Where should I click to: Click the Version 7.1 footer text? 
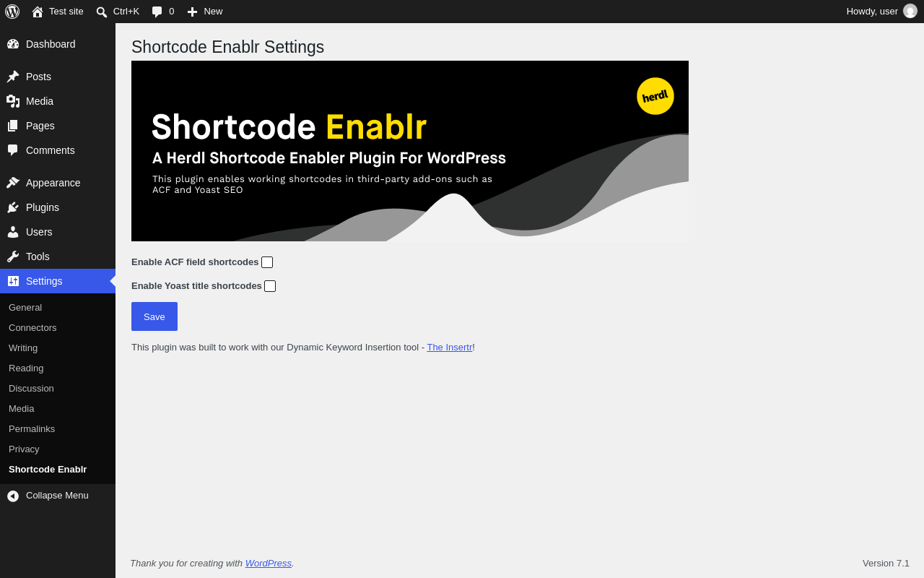point(886,563)
